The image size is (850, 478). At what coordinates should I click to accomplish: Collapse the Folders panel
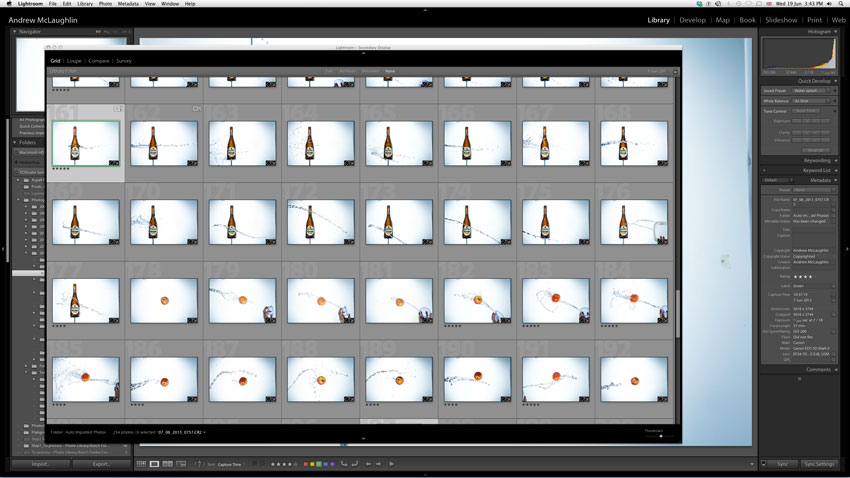pos(15,143)
